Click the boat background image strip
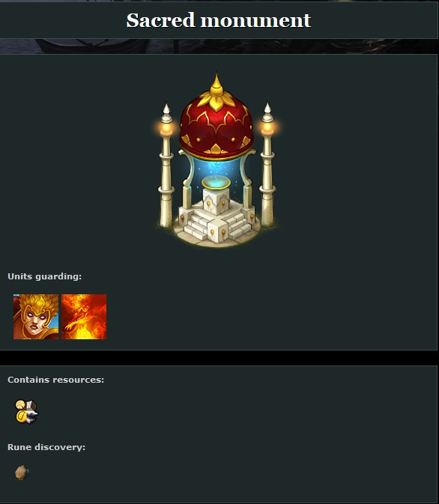This screenshot has width=439, height=504. pos(219,46)
